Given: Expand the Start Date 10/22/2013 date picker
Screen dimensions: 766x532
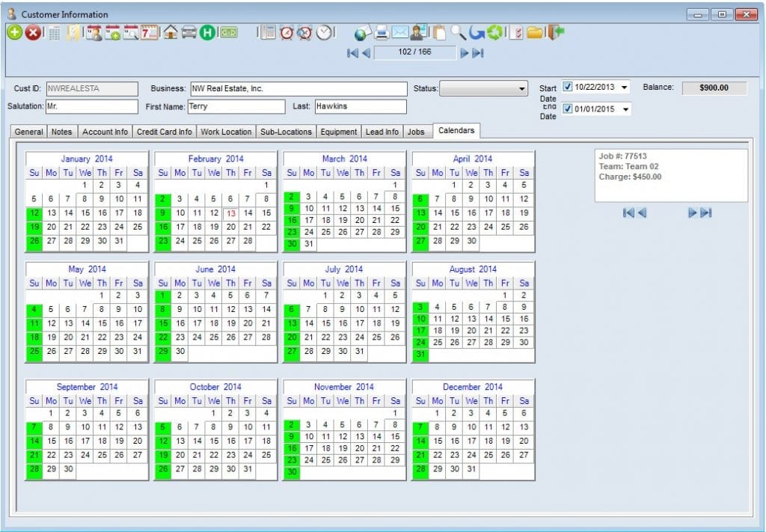Looking at the screenshot, I should (624, 87).
